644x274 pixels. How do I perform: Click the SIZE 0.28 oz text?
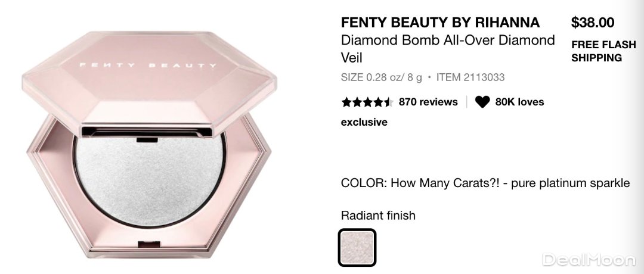382,77
